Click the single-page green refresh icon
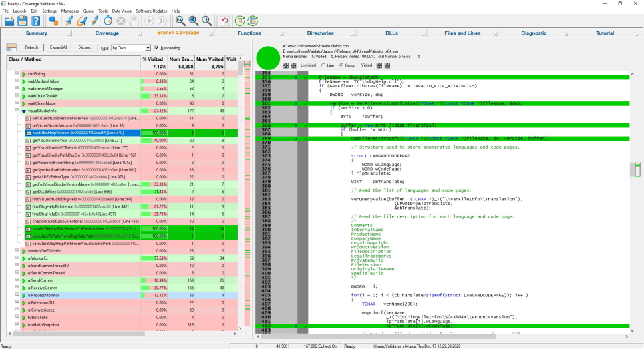The width and height of the screenshot is (644, 349). pos(240,21)
